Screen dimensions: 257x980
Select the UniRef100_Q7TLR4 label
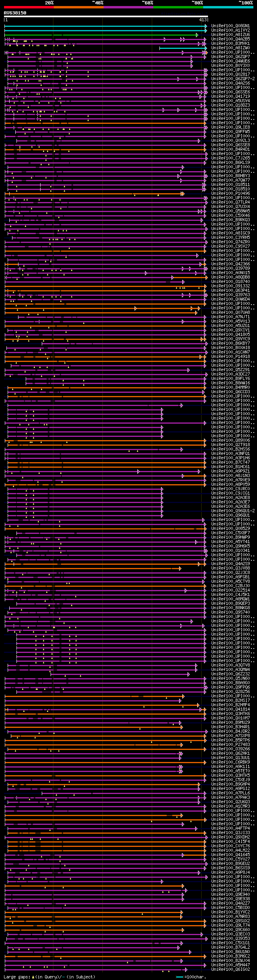[230, 202]
